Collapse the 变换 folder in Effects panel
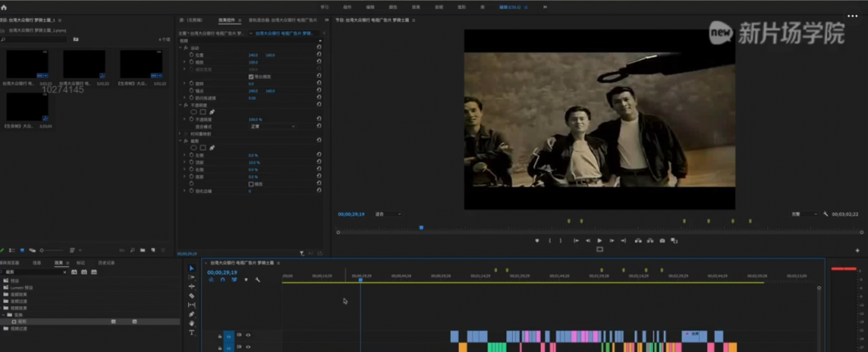The height and width of the screenshot is (352, 868). coord(2,314)
